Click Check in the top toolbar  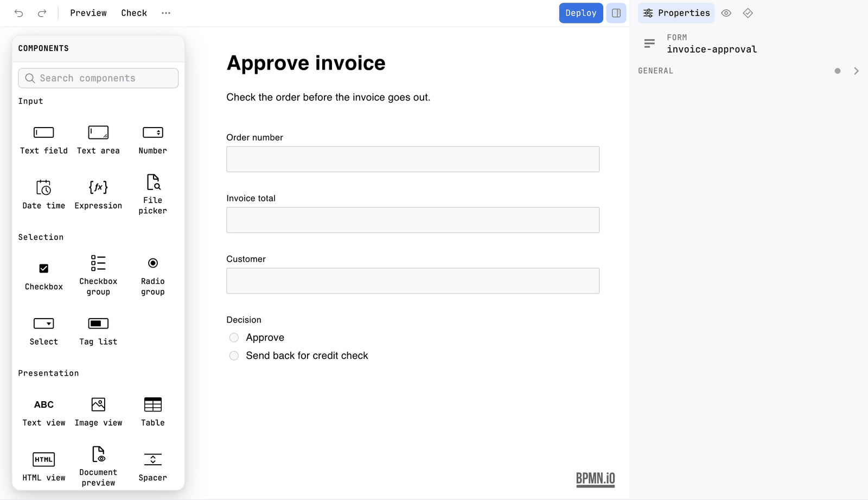134,13
